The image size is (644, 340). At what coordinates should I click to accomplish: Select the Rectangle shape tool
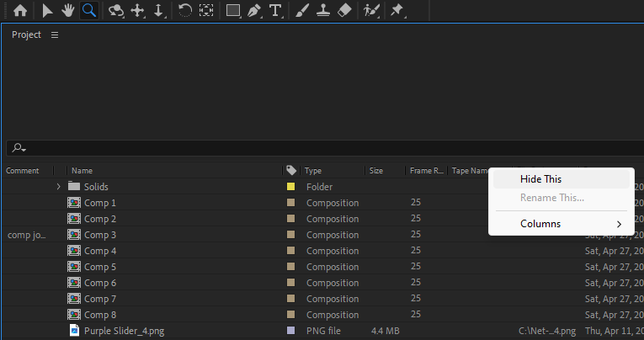pyautogui.click(x=233, y=11)
